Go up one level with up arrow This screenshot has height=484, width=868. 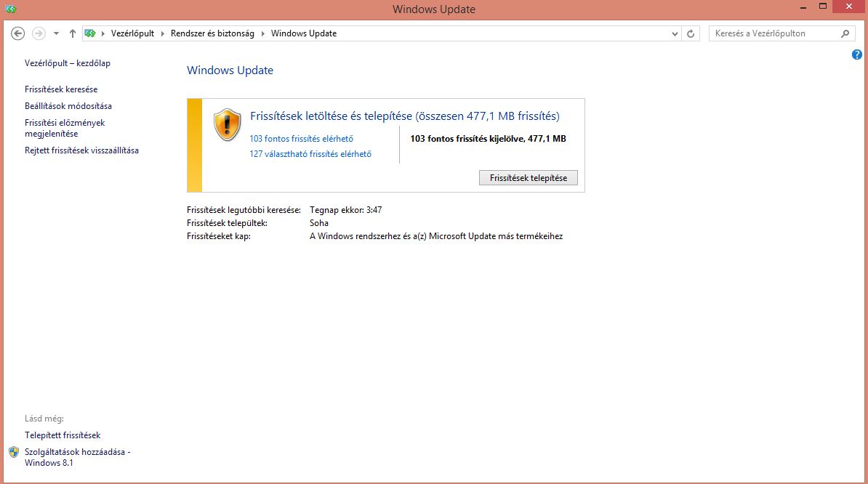[x=72, y=33]
